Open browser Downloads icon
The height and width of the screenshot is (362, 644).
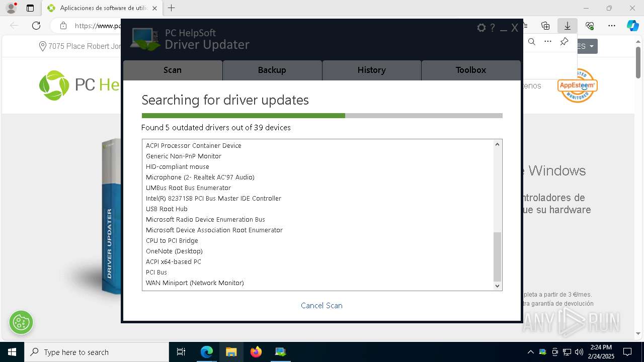pos(568,26)
